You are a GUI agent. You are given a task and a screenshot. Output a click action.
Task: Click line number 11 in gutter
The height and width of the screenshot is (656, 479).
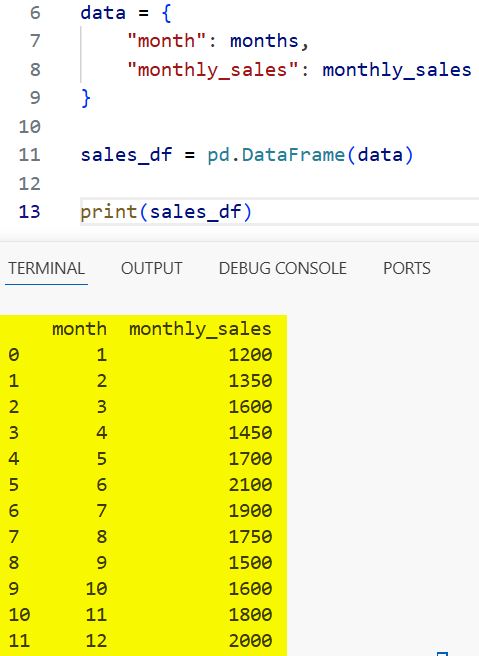pyautogui.click(x=29, y=155)
